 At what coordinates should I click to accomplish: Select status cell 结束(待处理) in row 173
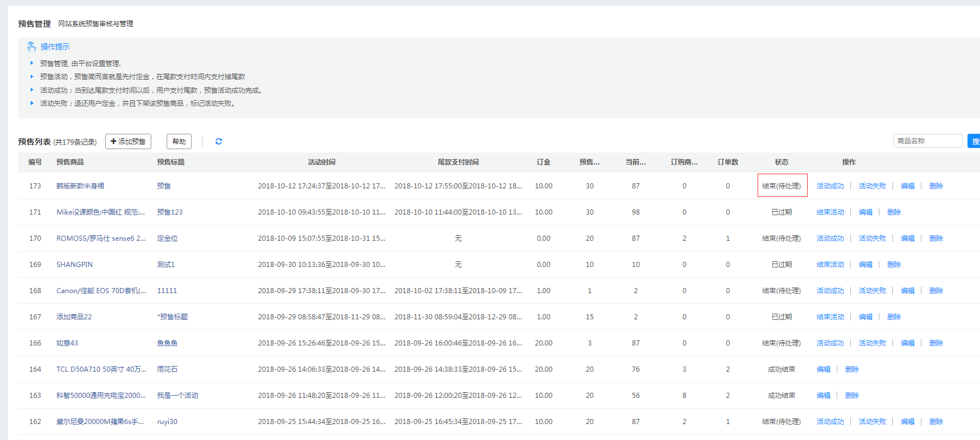pyautogui.click(x=781, y=186)
